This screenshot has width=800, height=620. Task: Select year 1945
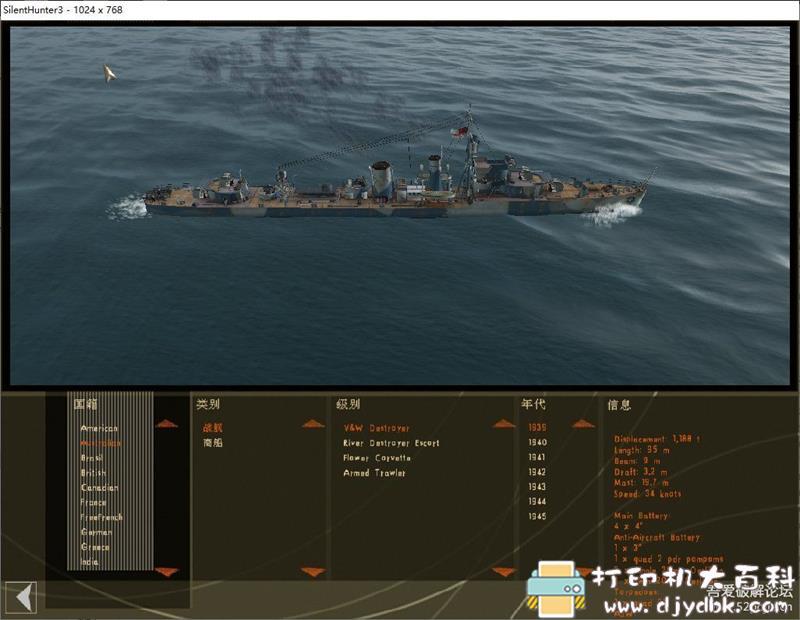click(x=537, y=516)
